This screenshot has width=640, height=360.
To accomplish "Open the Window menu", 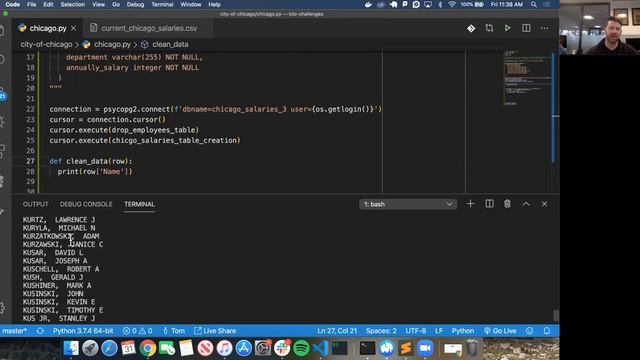I will pos(191,4).
